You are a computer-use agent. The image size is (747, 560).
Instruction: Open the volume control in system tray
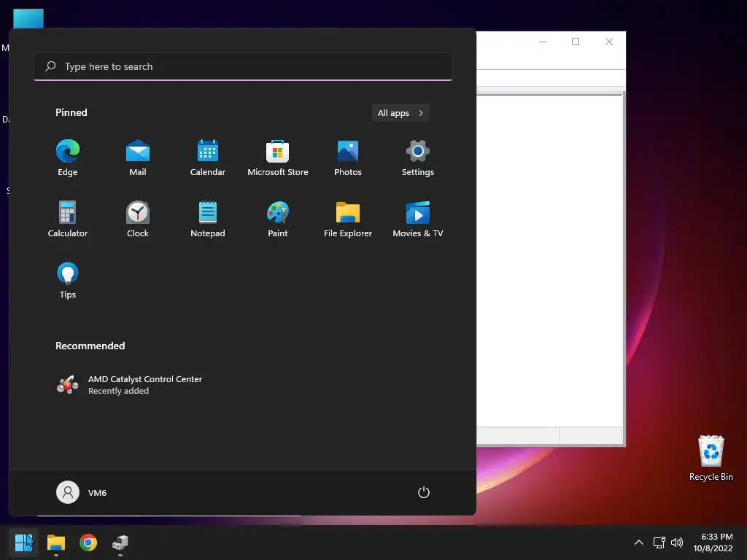click(x=676, y=542)
